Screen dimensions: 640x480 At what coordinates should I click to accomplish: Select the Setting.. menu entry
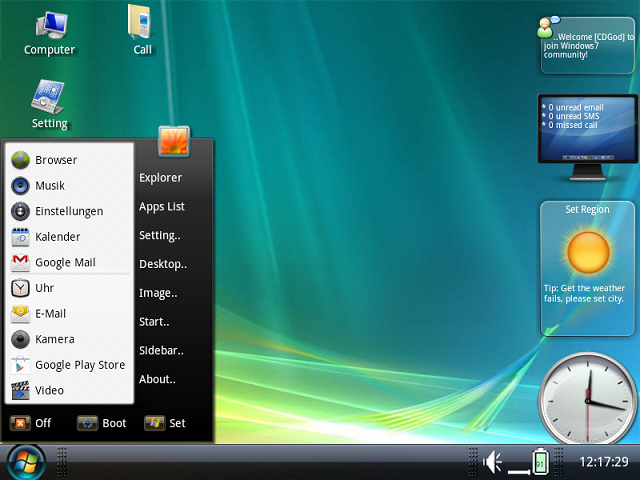[160, 236]
